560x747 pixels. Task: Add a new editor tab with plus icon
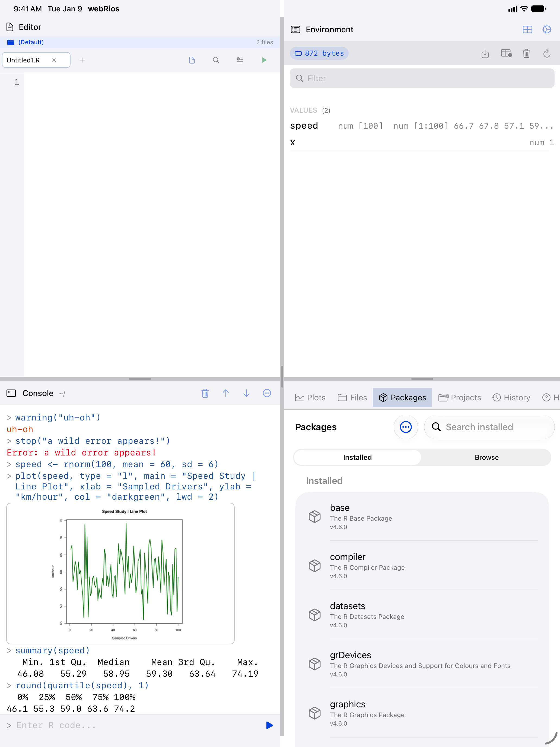[82, 60]
